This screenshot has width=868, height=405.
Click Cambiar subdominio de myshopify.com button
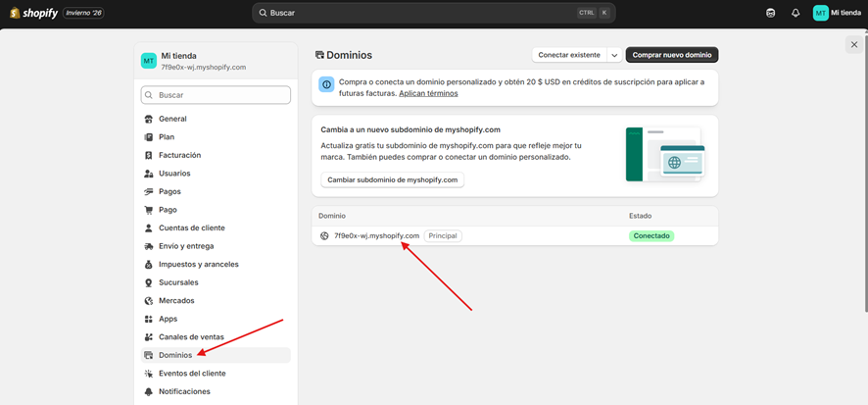392,180
